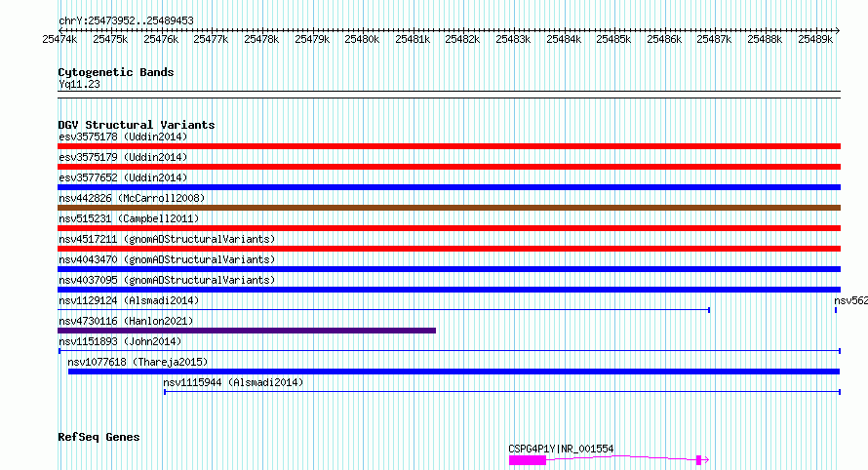Screen dimensions: 868x470
Task: Click the truncated nsv562 label at right edge
Action: pyautogui.click(x=850, y=300)
